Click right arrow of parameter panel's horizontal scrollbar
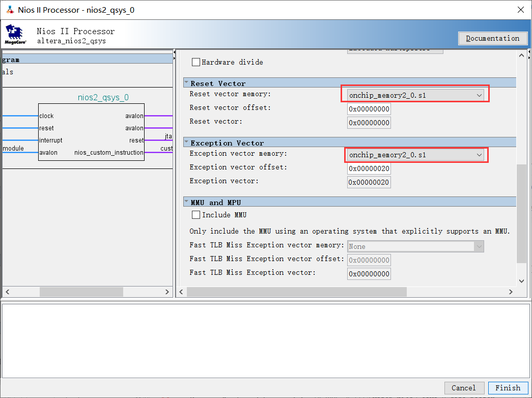 (511, 292)
